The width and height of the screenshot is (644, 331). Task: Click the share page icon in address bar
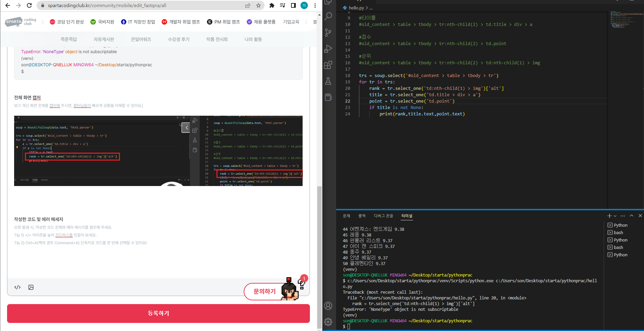[248, 5]
